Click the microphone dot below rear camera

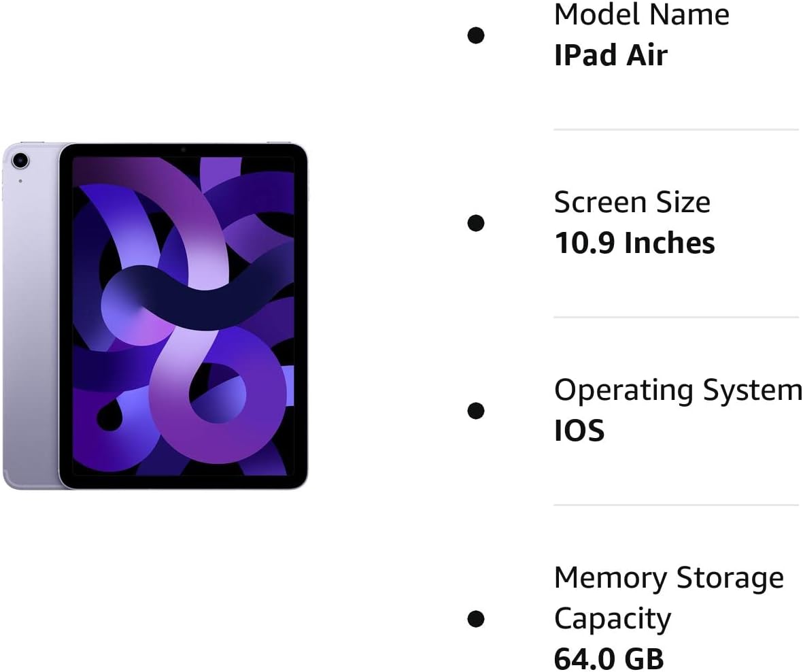click(x=20, y=181)
